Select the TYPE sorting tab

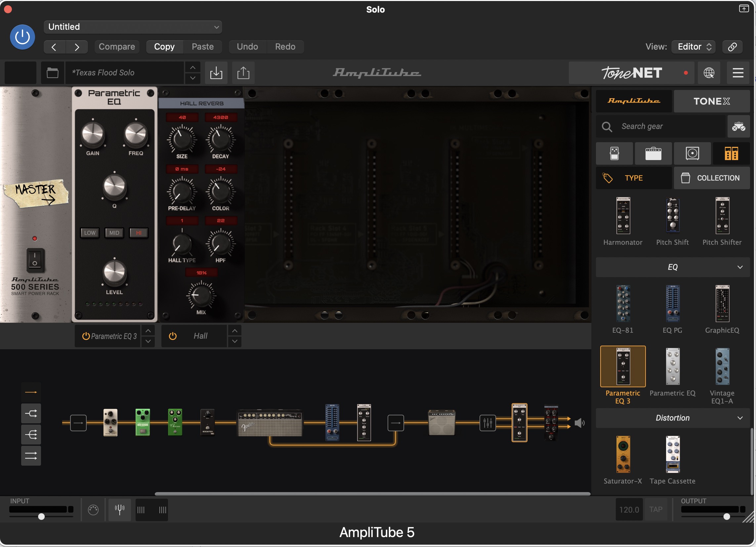[x=634, y=178]
